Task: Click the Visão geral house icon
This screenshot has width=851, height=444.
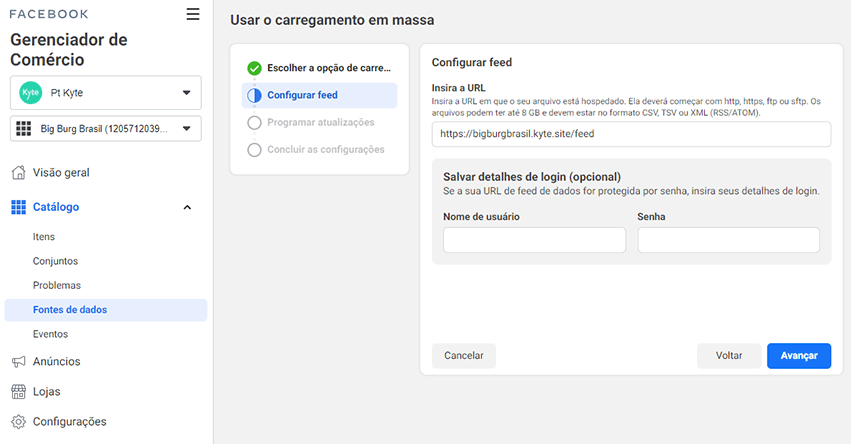Action: (x=18, y=173)
